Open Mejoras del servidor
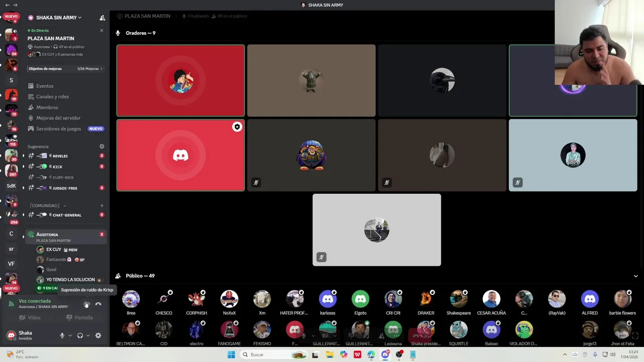644x362 pixels. [x=58, y=118]
